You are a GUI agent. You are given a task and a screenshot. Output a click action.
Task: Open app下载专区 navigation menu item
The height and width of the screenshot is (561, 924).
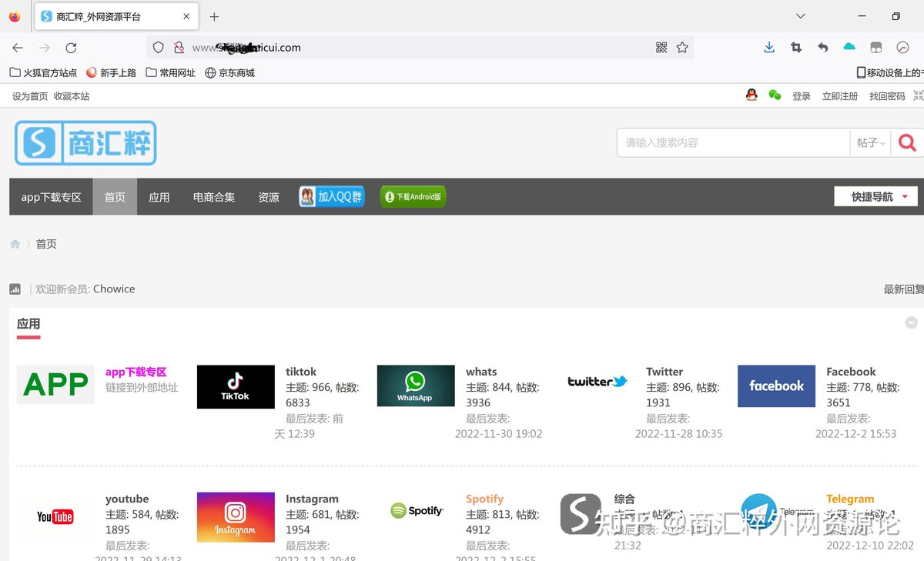click(51, 197)
